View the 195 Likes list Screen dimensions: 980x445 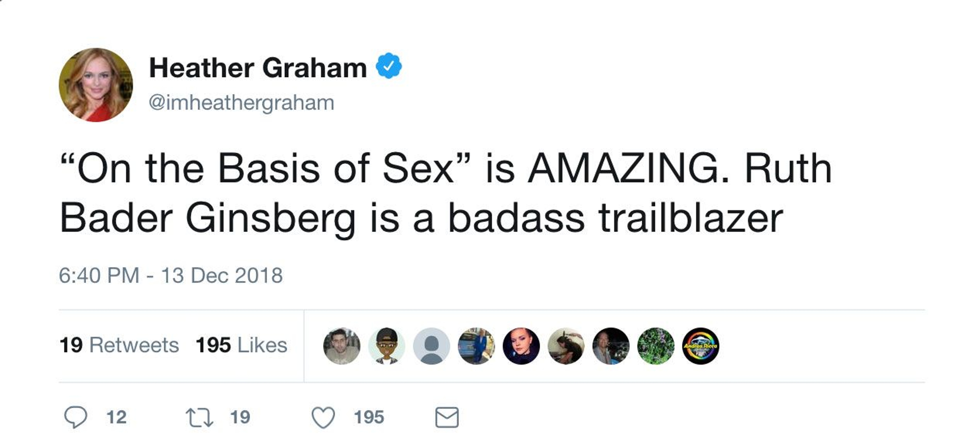click(x=241, y=345)
